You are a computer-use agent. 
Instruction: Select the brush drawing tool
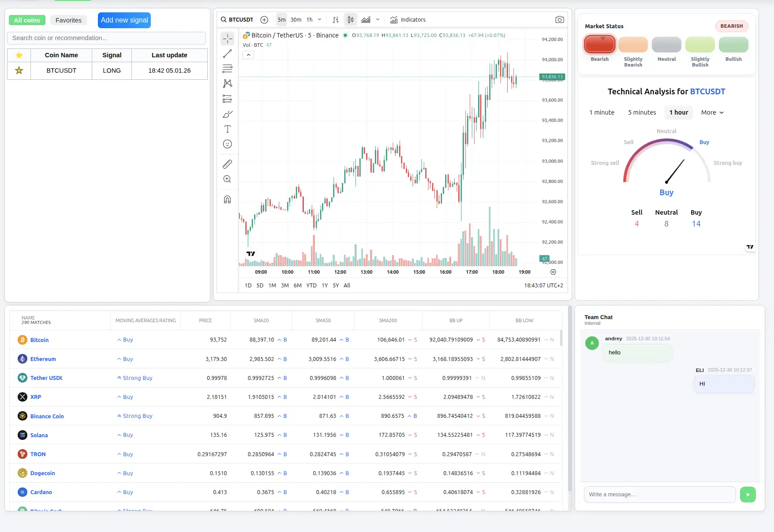click(x=227, y=114)
